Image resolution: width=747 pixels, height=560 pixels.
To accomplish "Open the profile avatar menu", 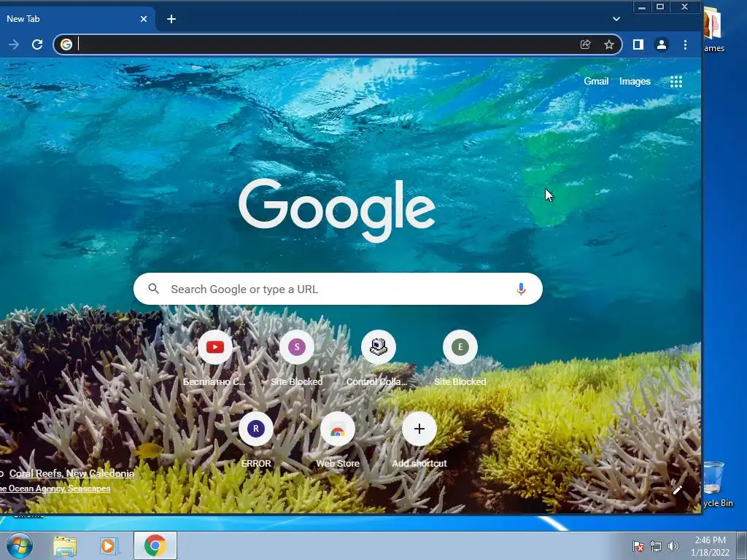I will tap(661, 44).
